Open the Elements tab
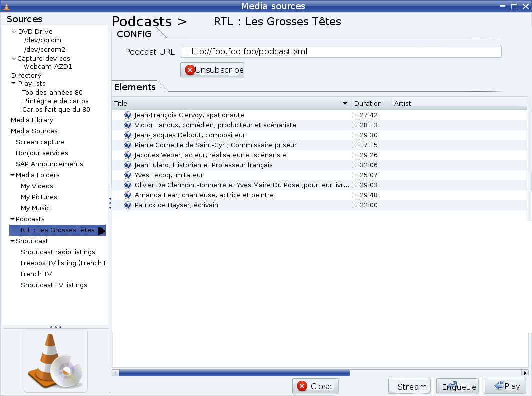The height and width of the screenshot is (396, 532). [x=135, y=87]
